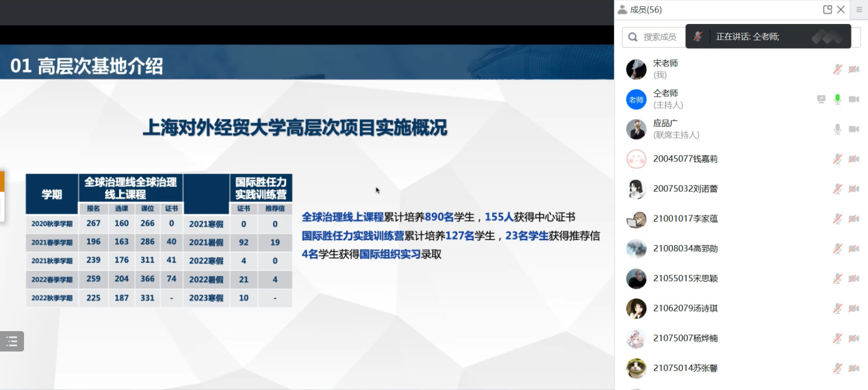Open the hamburger menu at top right

[x=859, y=10]
